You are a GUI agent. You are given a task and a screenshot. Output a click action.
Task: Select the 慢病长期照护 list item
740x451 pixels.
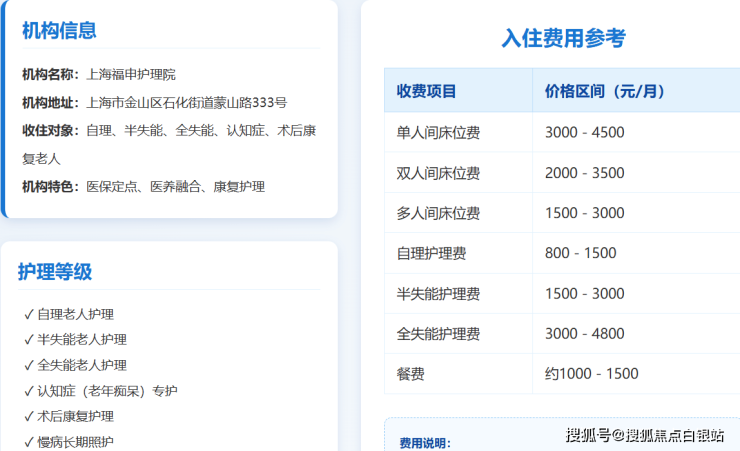pos(69,442)
